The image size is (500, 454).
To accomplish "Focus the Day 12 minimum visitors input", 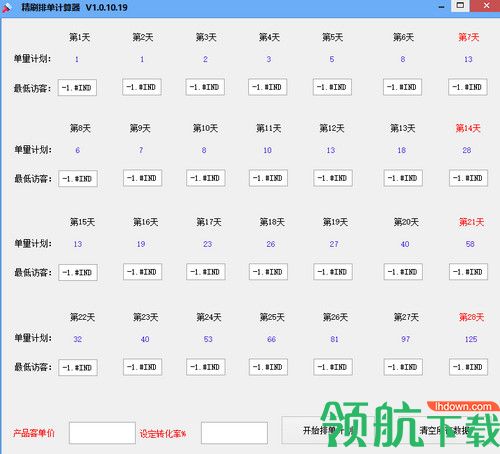I will click(x=333, y=178).
